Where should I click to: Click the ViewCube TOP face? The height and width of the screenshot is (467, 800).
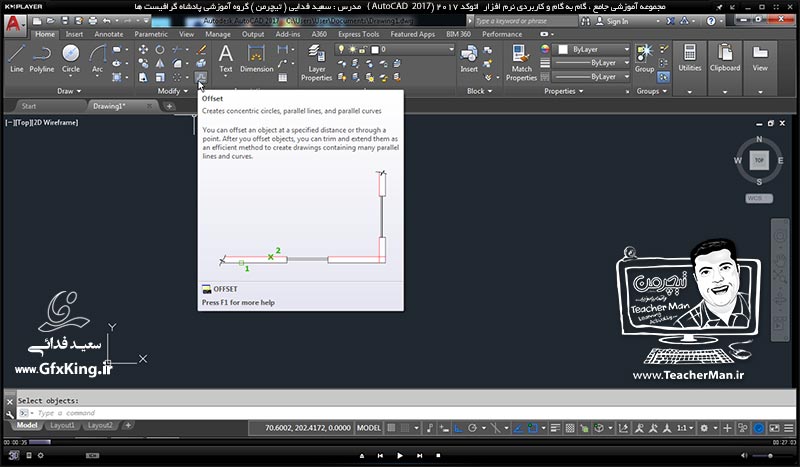tap(759, 160)
